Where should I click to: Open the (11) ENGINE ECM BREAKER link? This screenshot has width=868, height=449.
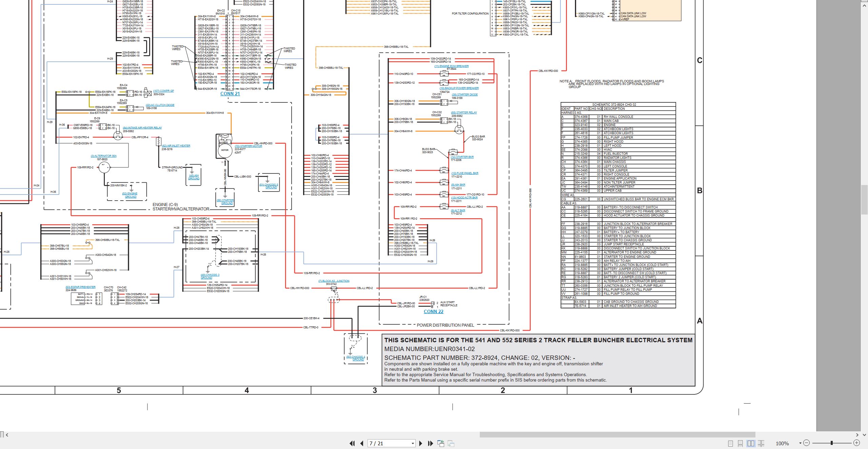(x=451, y=66)
